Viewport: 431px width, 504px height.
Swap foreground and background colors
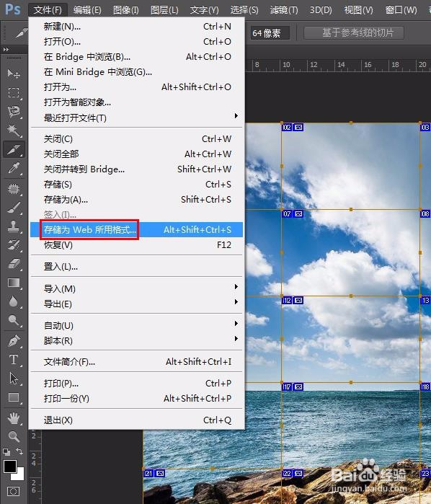[19, 451]
